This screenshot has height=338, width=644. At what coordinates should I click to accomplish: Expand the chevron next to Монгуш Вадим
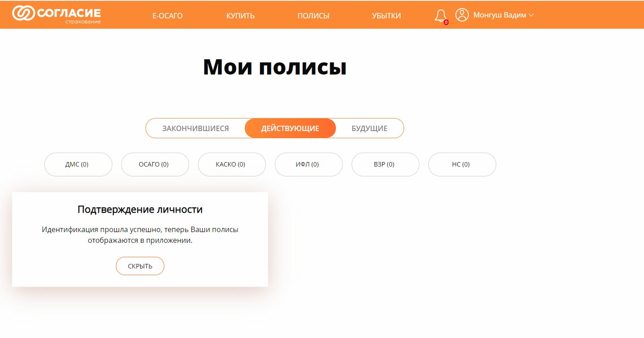531,15
